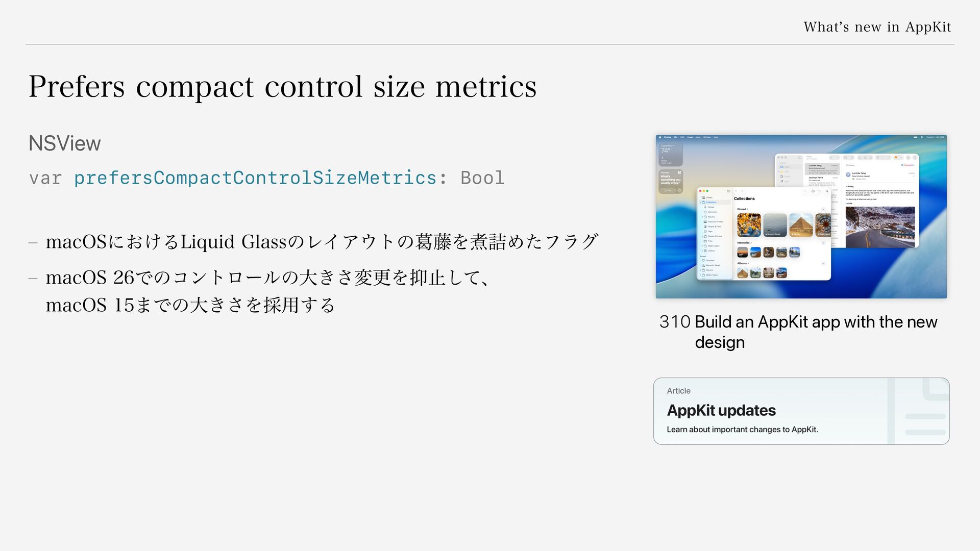Open the 'Build an AppKit app' session link
The image size is (980, 551).
point(798,332)
